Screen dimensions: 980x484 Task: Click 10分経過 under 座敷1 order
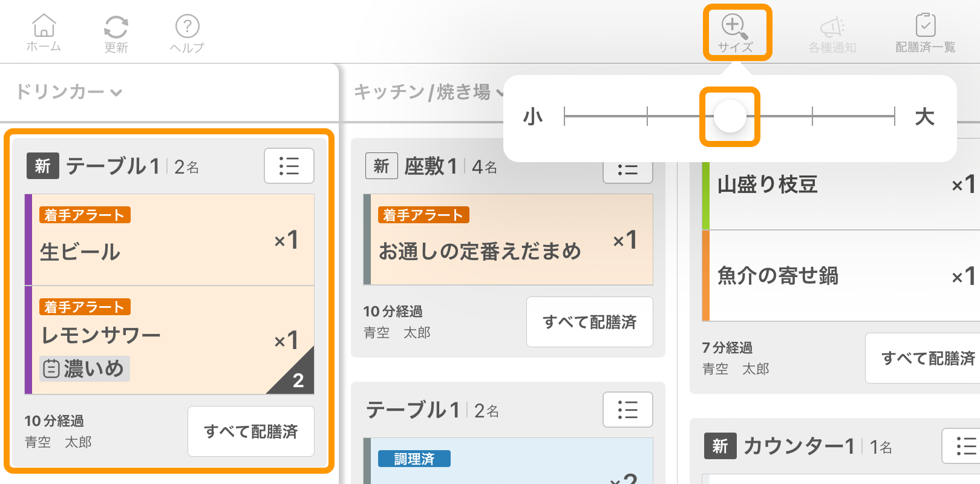coord(393,311)
